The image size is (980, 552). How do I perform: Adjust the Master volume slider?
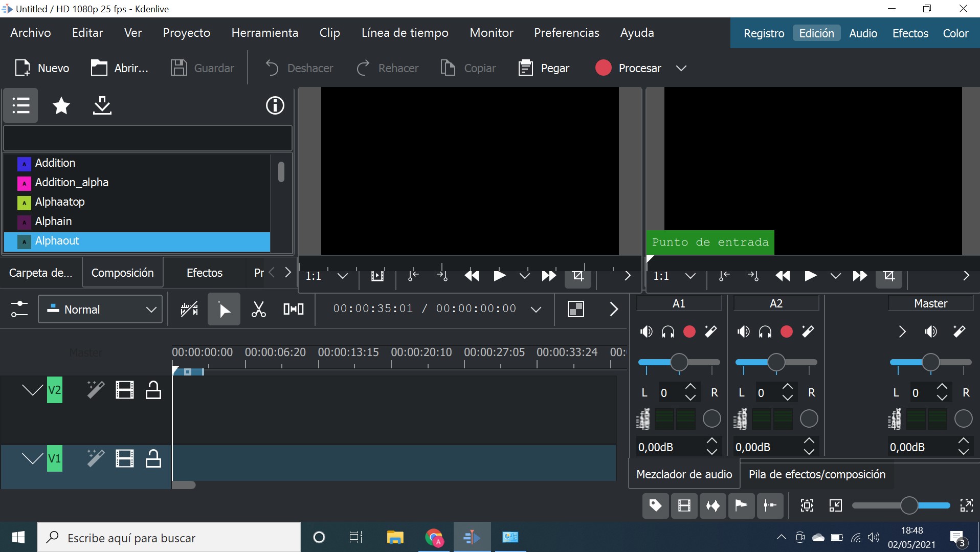[x=930, y=362]
